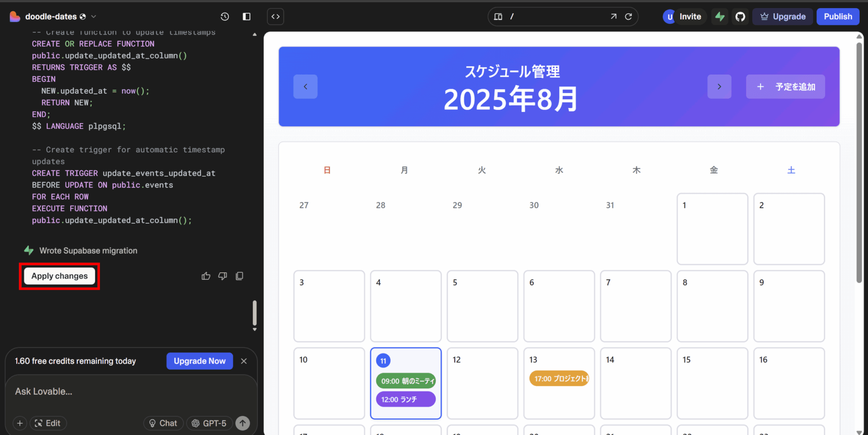
Task: Select calendar day 12
Action: pos(482,383)
